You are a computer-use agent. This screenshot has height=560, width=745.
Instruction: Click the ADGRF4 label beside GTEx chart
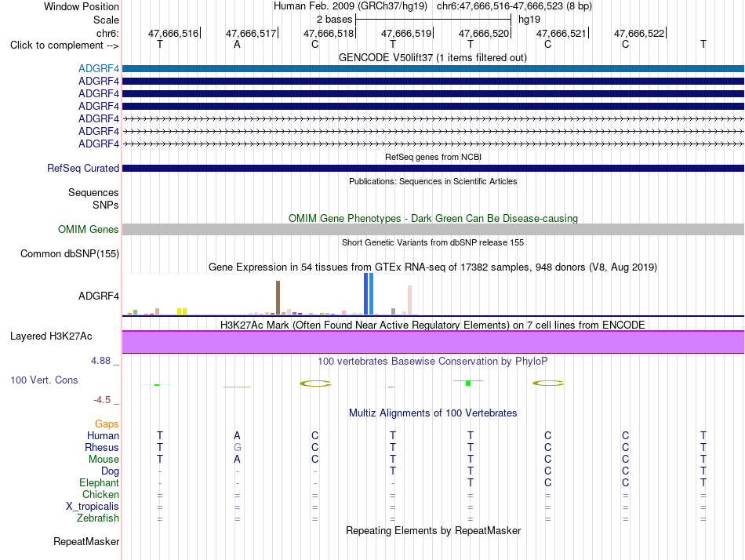point(99,296)
